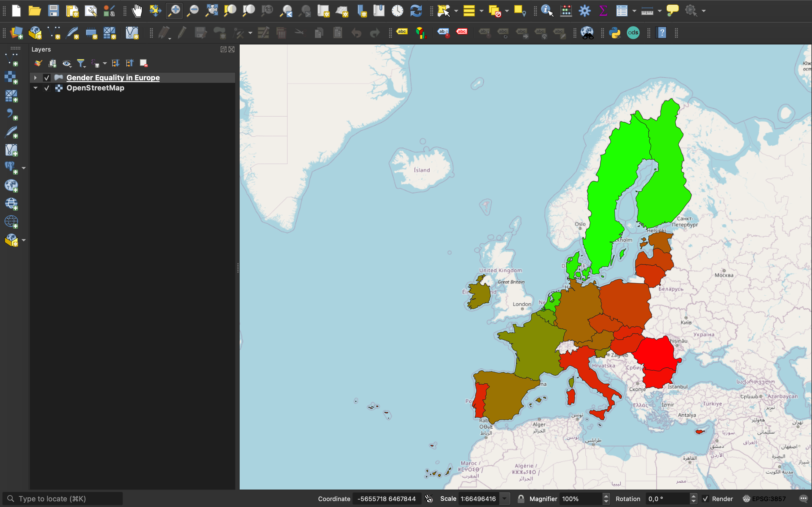The height and width of the screenshot is (507, 812).
Task: Increase the Magnifier value with up stepper
Action: pyautogui.click(x=606, y=496)
